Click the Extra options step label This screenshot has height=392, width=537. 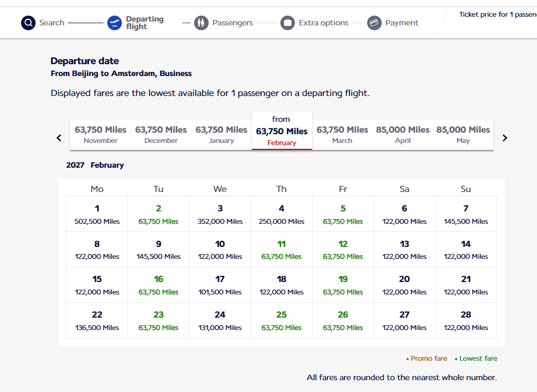click(x=323, y=23)
